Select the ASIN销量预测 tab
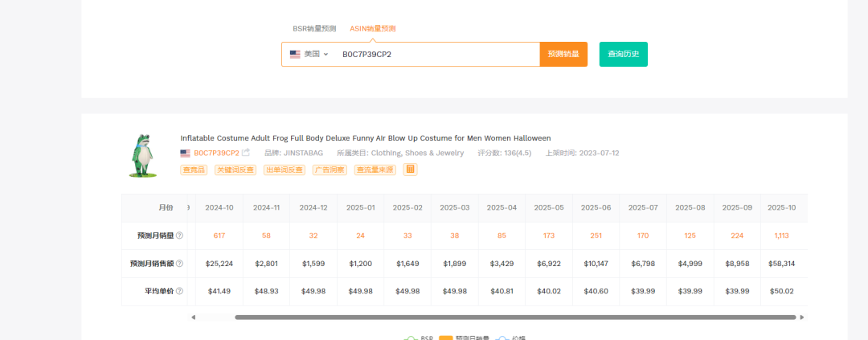 (373, 28)
